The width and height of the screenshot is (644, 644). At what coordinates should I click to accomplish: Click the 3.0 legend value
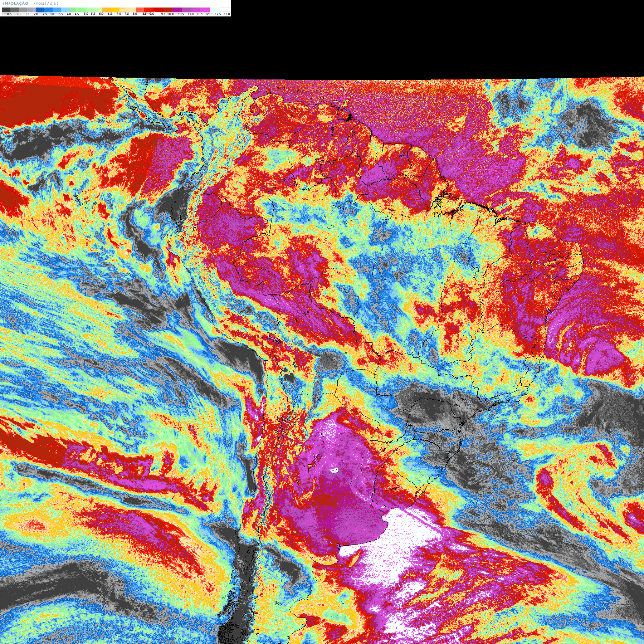(52, 14)
